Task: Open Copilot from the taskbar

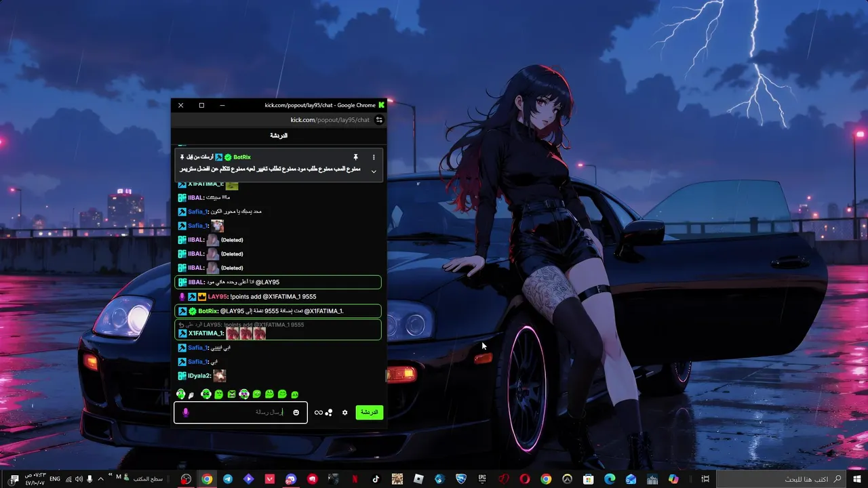Action: (x=673, y=479)
